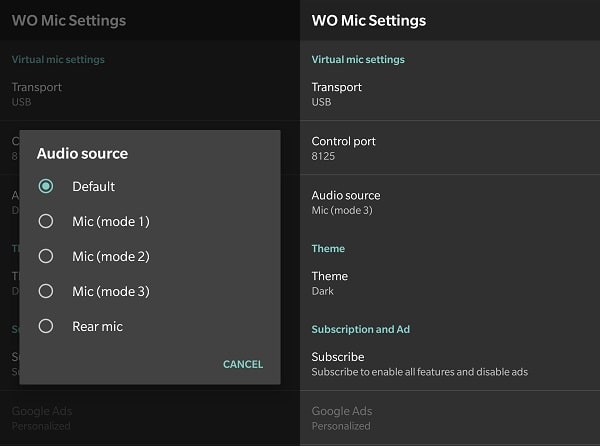Image resolution: width=600 pixels, height=446 pixels.
Task: Select the Rear mic radio option
Action: click(46, 326)
